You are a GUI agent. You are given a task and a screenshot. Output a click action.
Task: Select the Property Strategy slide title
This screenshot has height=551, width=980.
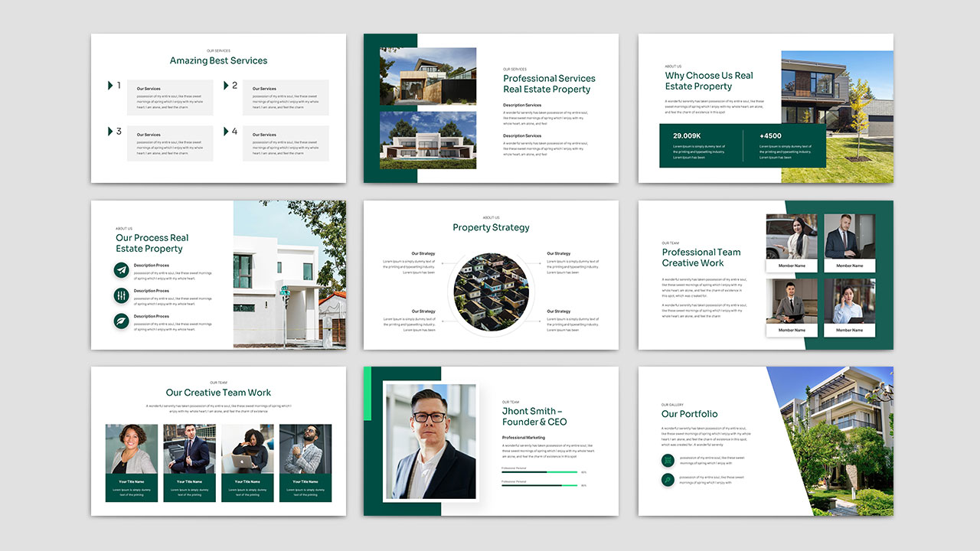(x=491, y=227)
